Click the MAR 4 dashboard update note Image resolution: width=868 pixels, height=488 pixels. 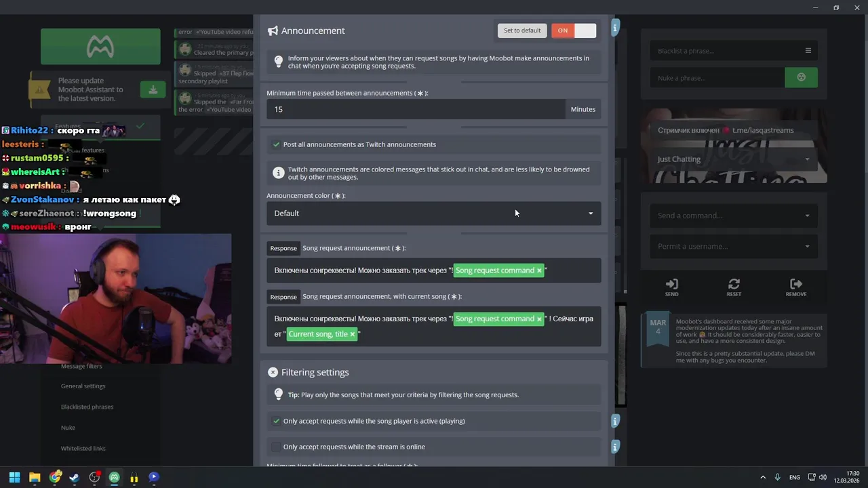pos(734,340)
